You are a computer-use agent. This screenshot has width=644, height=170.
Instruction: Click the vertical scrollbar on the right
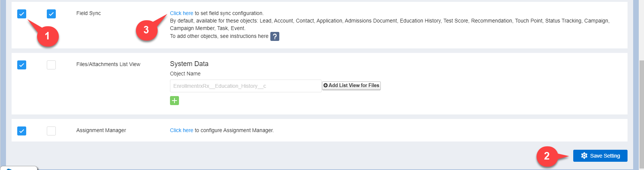tap(641, 113)
